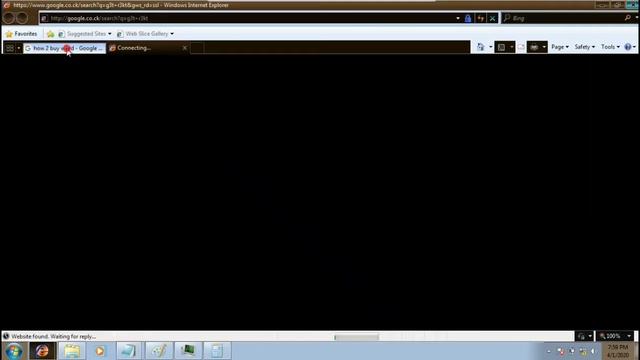The image size is (640, 360).
Task: Click the Add to Favorites bar star icon
Action: 50,34
